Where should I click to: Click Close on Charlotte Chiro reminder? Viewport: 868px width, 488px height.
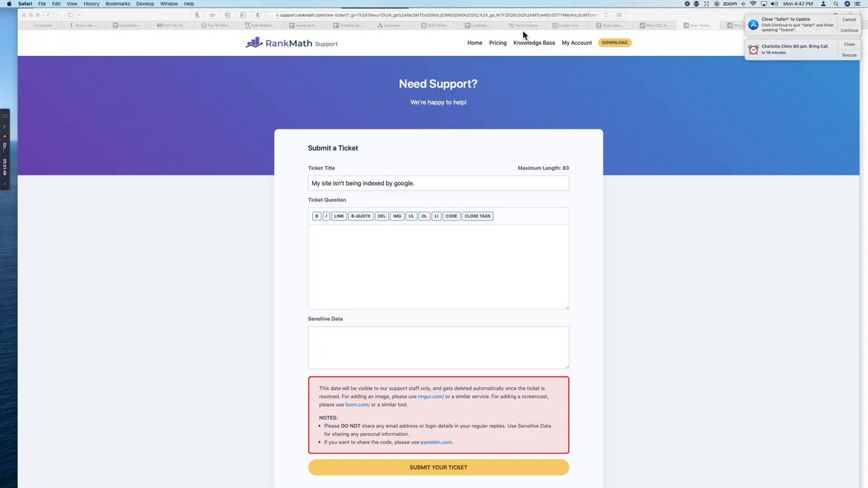tap(849, 44)
